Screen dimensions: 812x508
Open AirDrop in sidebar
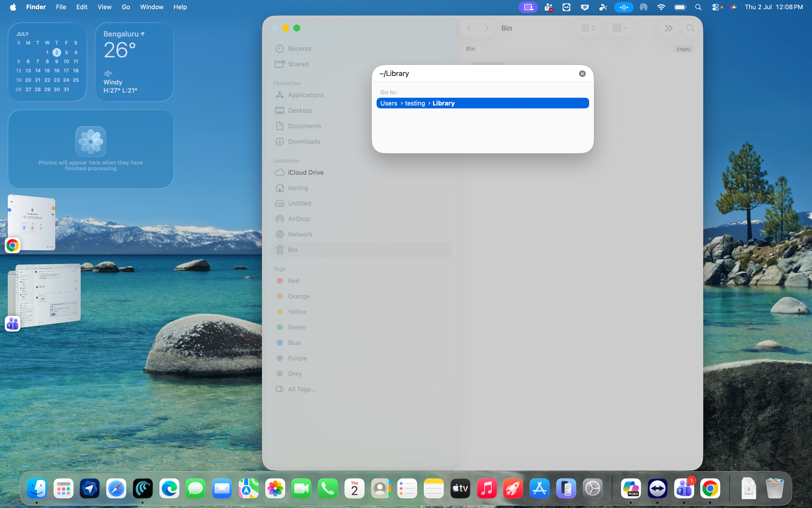pos(361,219)
